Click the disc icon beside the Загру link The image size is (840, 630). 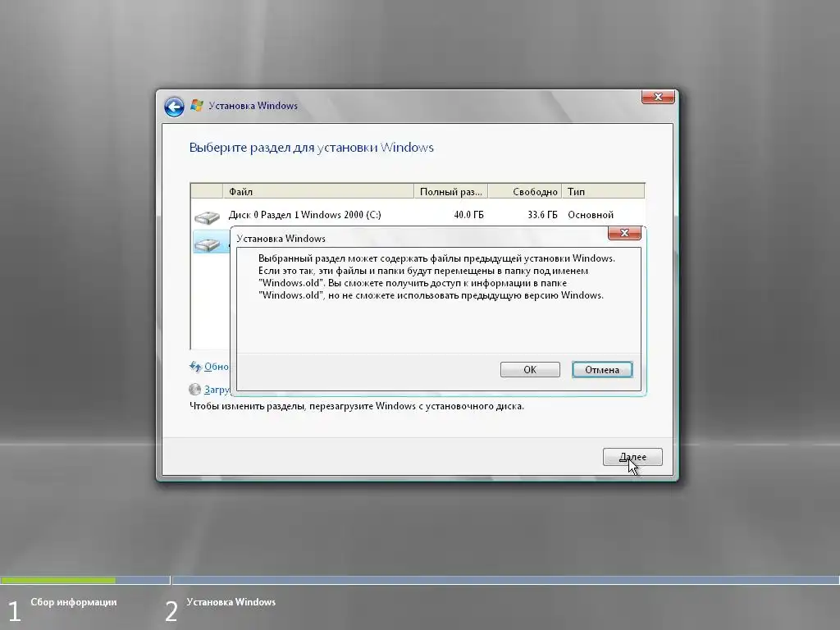point(195,390)
